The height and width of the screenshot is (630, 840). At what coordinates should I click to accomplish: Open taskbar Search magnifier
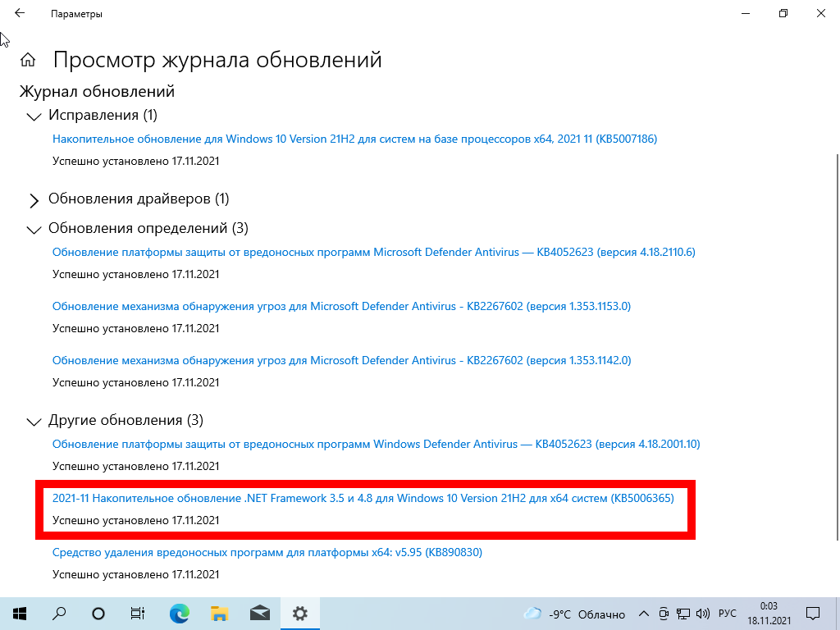59,614
